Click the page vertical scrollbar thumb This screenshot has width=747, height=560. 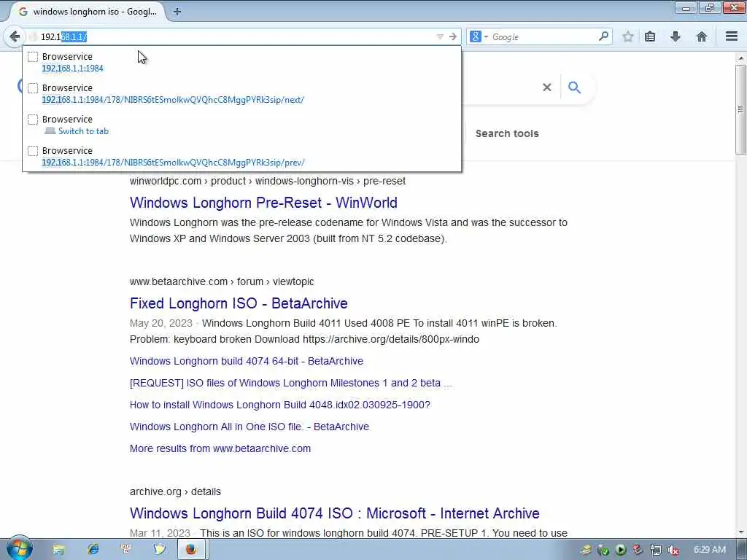tap(741, 109)
